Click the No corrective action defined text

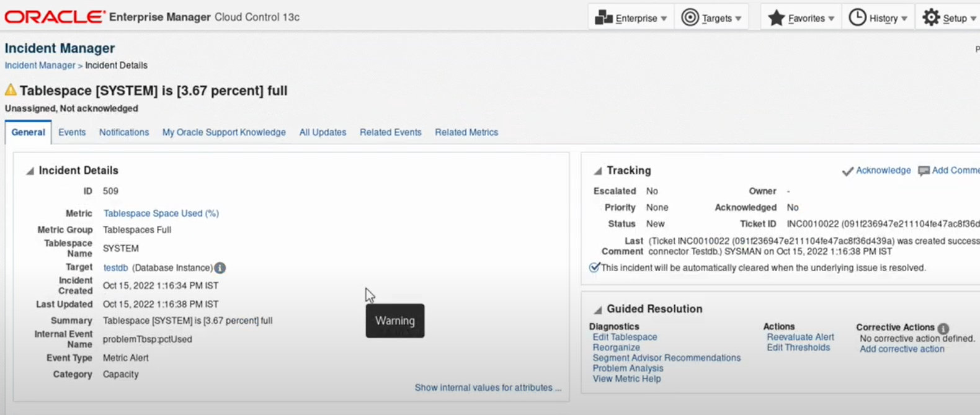coord(917,339)
